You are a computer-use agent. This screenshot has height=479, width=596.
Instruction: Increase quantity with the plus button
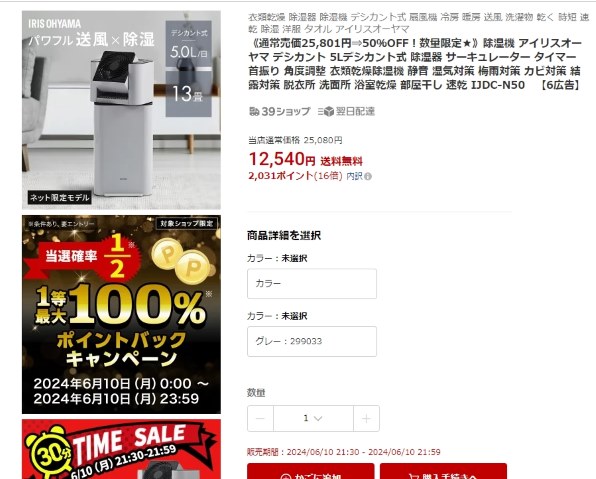click(x=366, y=419)
